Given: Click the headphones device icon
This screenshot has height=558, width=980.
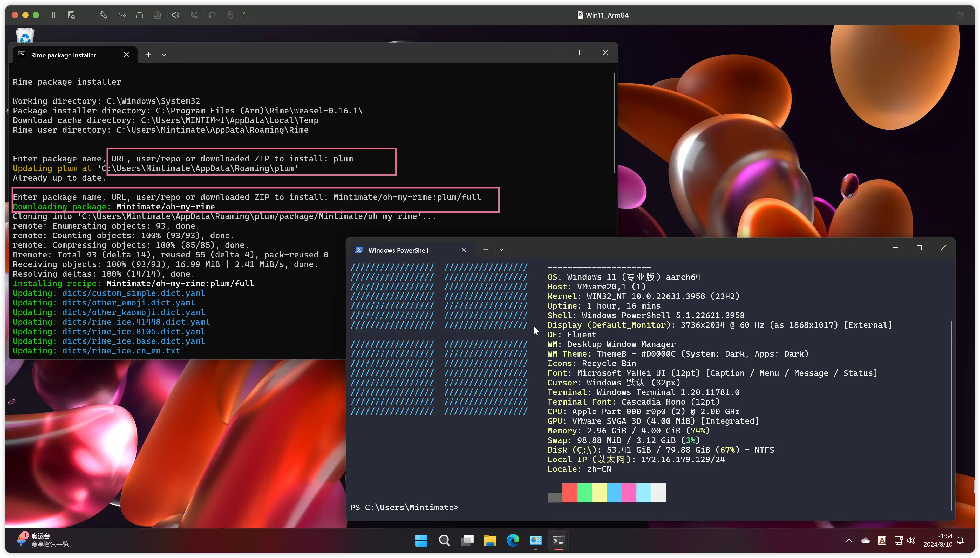Looking at the screenshot, I should pyautogui.click(x=212, y=15).
